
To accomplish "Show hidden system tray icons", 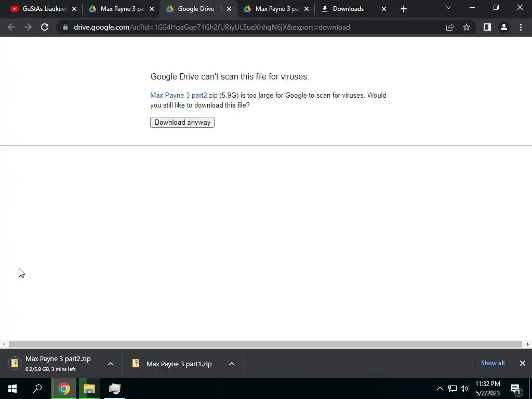I will coord(440,389).
